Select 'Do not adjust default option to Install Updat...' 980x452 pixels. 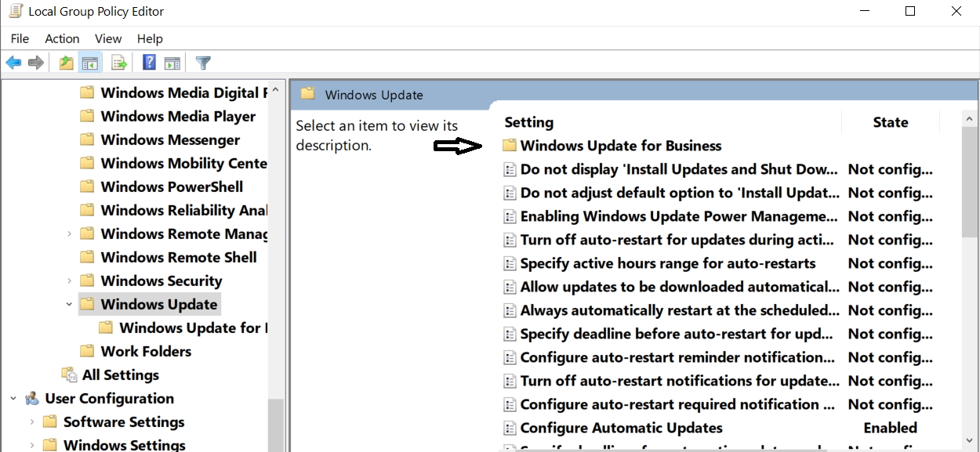pos(679,193)
